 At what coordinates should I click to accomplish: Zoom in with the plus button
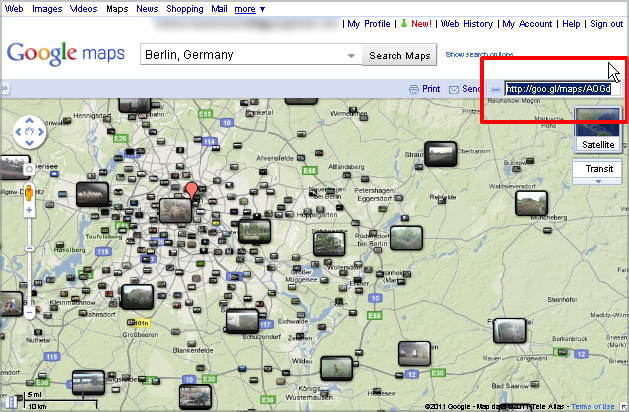pyautogui.click(x=29, y=210)
